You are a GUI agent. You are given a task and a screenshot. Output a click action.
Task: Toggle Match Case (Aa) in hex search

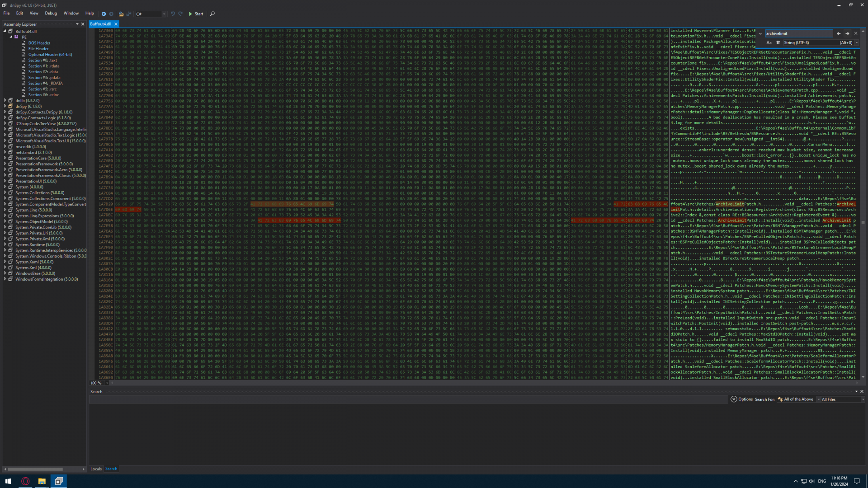point(769,42)
